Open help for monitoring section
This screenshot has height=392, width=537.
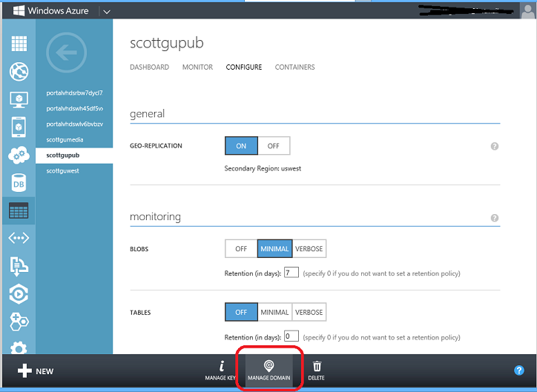(495, 218)
